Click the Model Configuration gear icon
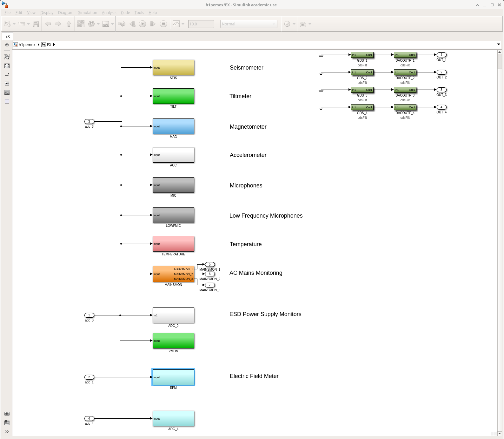Viewport: 504px width, 439px height. 91,24
